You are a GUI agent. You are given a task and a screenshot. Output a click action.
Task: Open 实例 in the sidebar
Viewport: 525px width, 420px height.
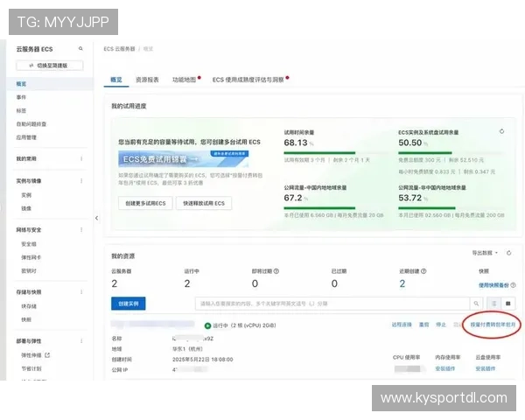click(x=26, y=195)
